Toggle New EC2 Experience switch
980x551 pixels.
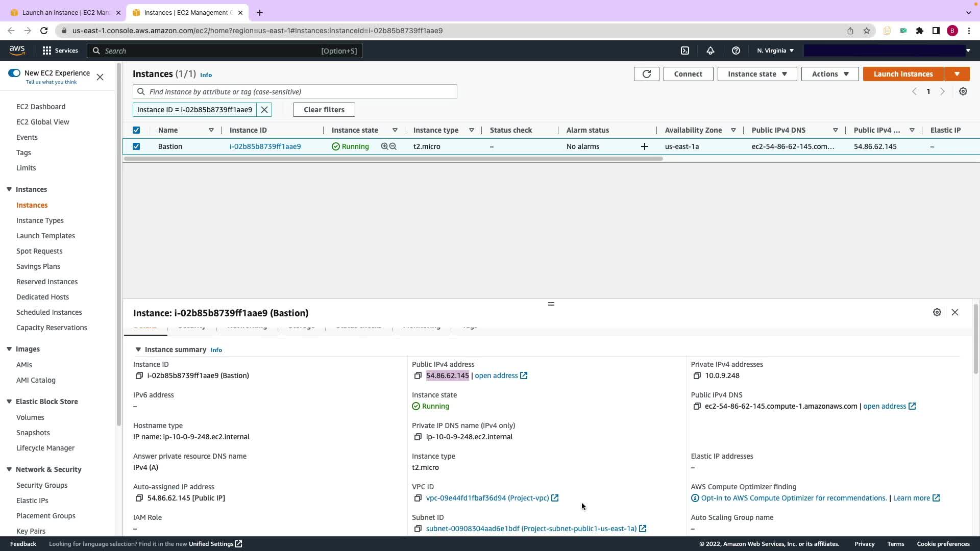click(14, 73)
